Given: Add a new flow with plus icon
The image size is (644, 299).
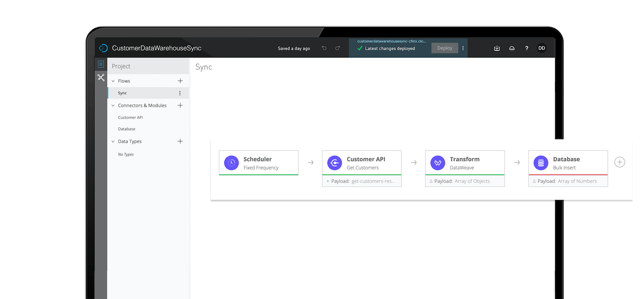Looking at the screenshot, I should [x=180, y=81].
